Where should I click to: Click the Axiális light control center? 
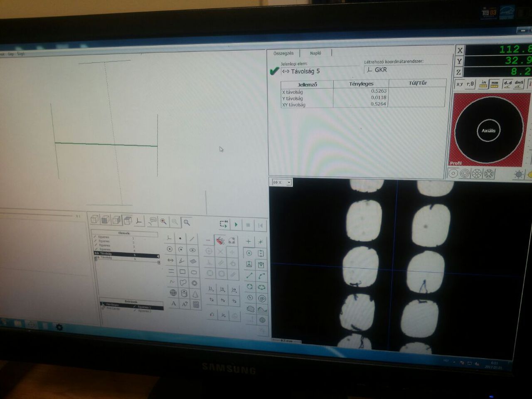[x=488, y=131]
